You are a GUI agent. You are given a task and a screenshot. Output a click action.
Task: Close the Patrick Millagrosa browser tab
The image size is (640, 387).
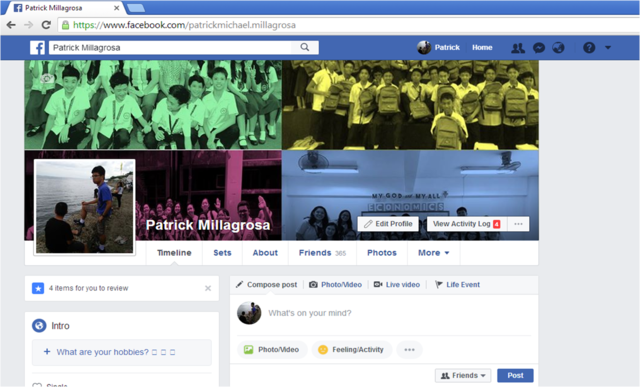click(x=116, y=8)
